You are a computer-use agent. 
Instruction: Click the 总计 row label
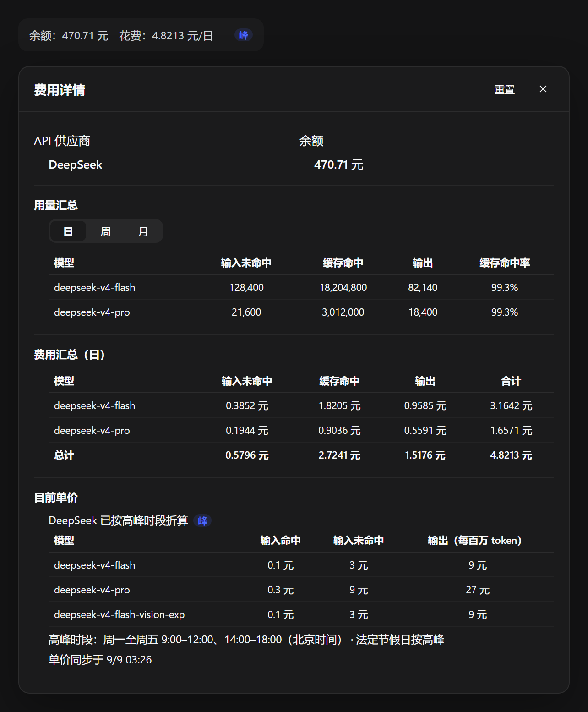click(64, 455)
